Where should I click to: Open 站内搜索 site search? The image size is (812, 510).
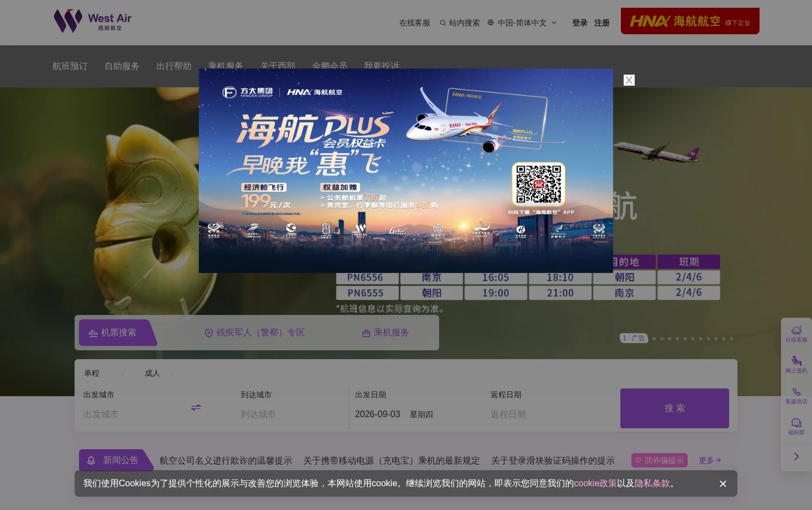click(460, 23)
